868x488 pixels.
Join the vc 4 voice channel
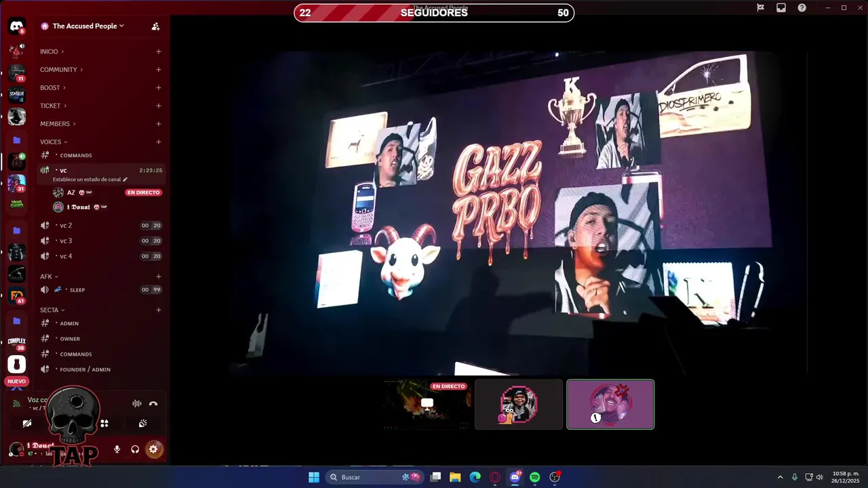pyautogui.click(x=101, y=256)
